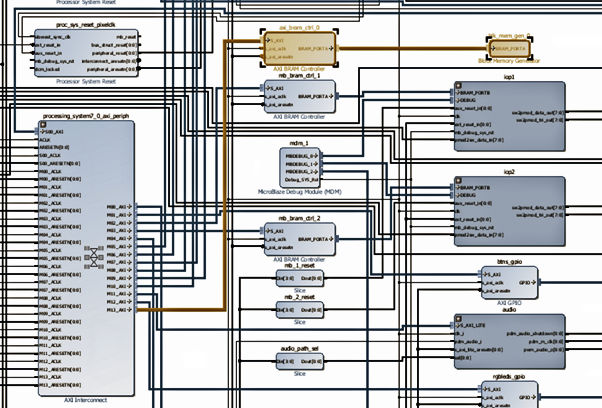Click Debug_SYS_Rst pin on mdm_1
Viewport: 602px width, 408px height.
(x=301, y=180)
